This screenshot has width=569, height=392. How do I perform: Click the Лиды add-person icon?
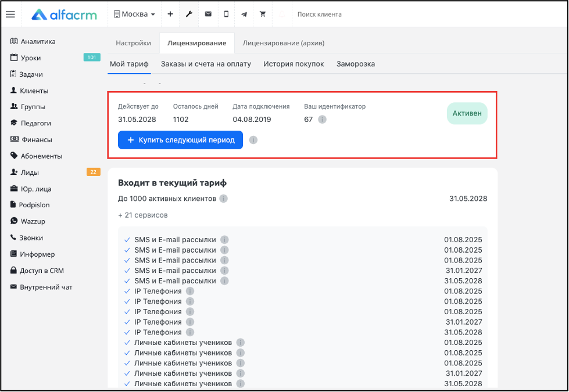click(14, 172)
